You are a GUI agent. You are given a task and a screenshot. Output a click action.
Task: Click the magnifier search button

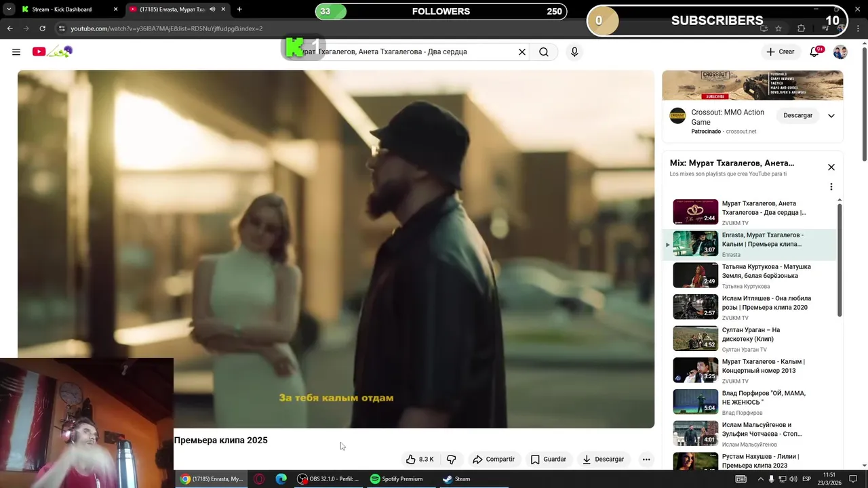click(544, 52)
